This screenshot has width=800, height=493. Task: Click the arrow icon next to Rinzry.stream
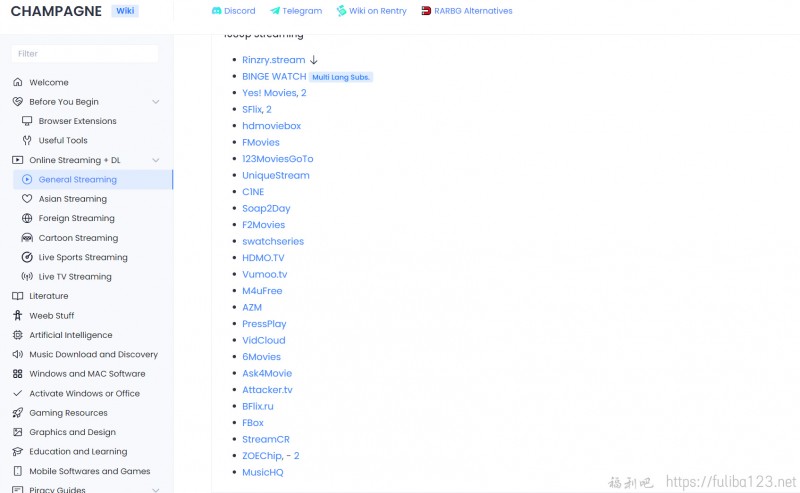314,60
